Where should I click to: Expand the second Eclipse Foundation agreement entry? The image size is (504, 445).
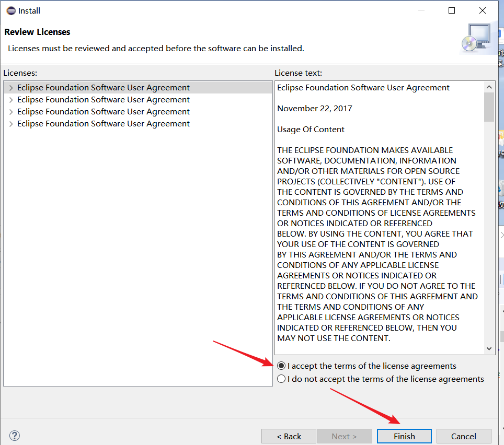pos(11,100)
